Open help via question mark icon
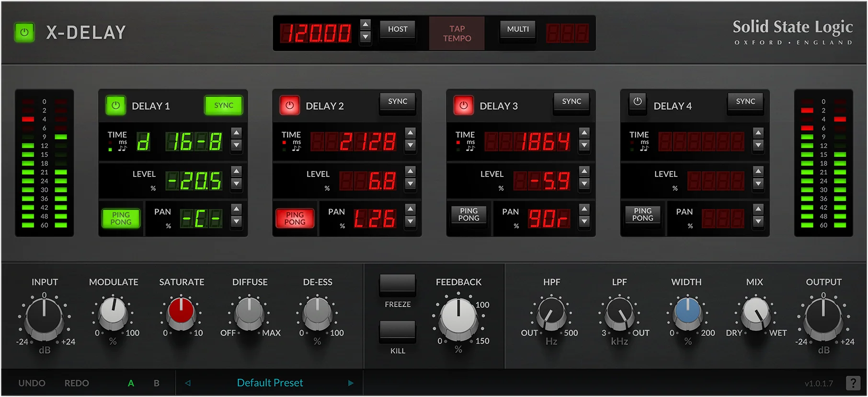This screenshot has width=868, height=397. [853, 383]
